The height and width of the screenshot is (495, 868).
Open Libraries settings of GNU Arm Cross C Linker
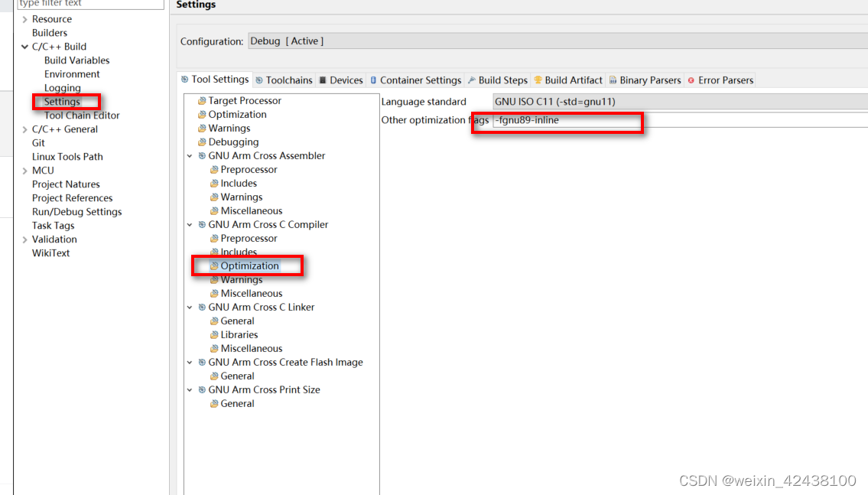point(240,334)
